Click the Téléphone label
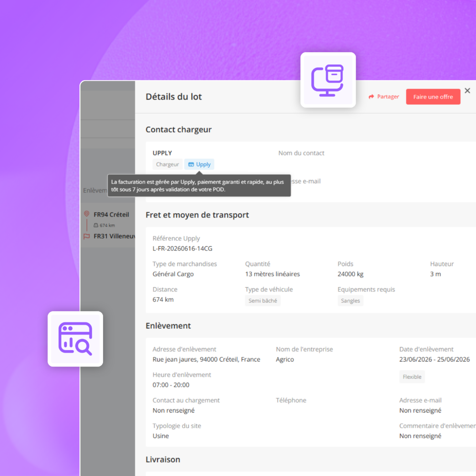Image resolution: width=476 pixels, height=476 pixels. pyautogui.click(x=291, y=400)
